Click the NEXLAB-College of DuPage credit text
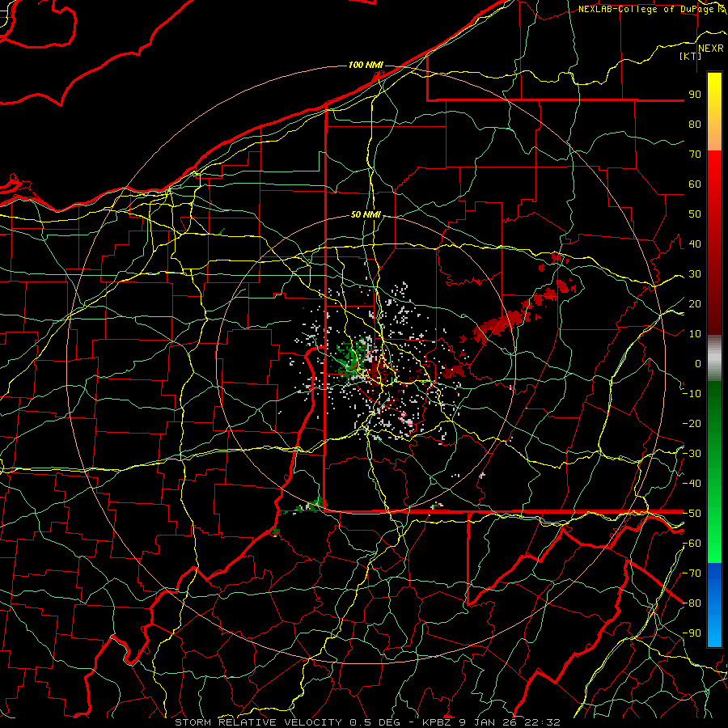This screenshot has height=728, width=728. 647,9
